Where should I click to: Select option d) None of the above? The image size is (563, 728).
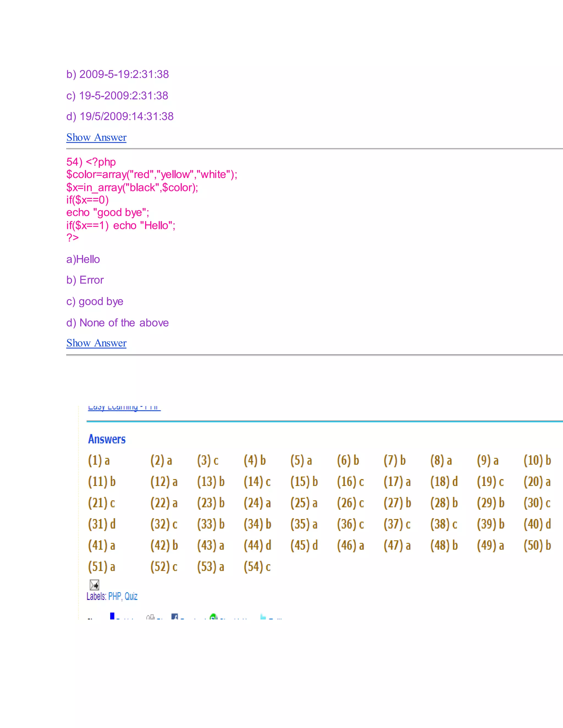click(x=117, y=323)
